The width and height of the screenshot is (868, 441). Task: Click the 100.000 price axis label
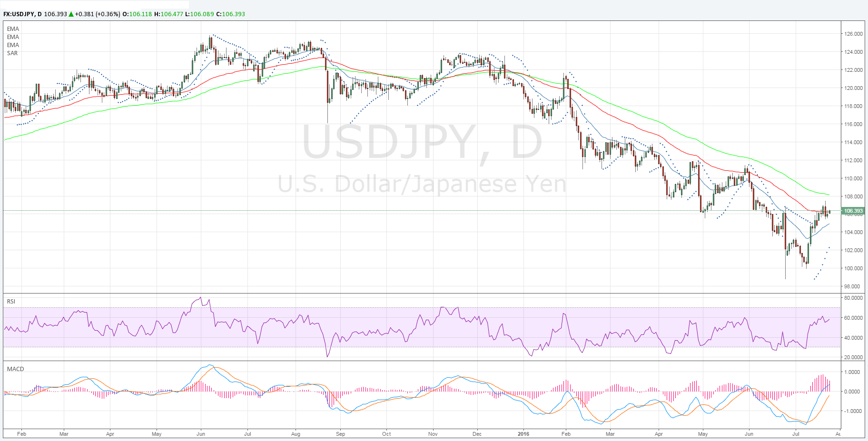click(x=853, y=268)
